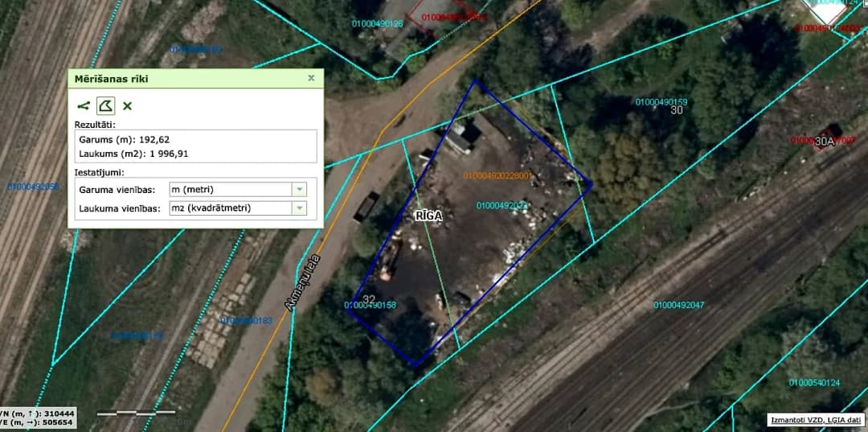Select the line distance measuring tool

pos(84,105)
